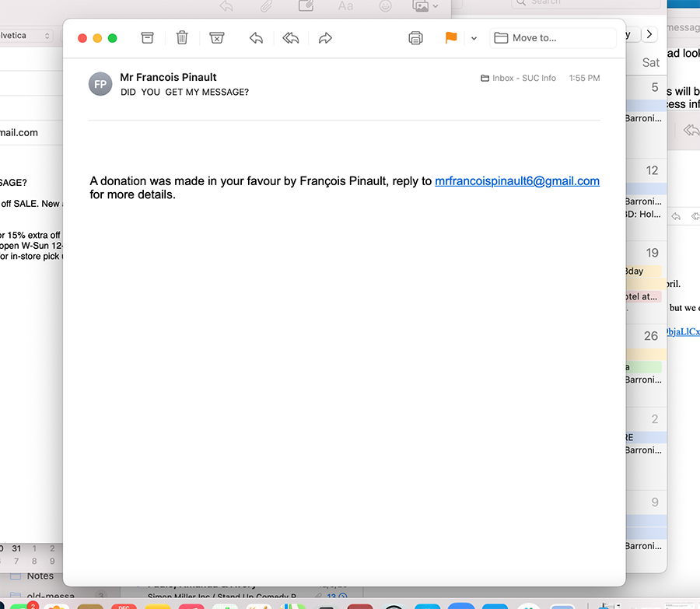Image resolution: width=700 pixels, height=609 pixels.
Task: Click the Reply All double-arrow icon
Action: tap(291, 38)
